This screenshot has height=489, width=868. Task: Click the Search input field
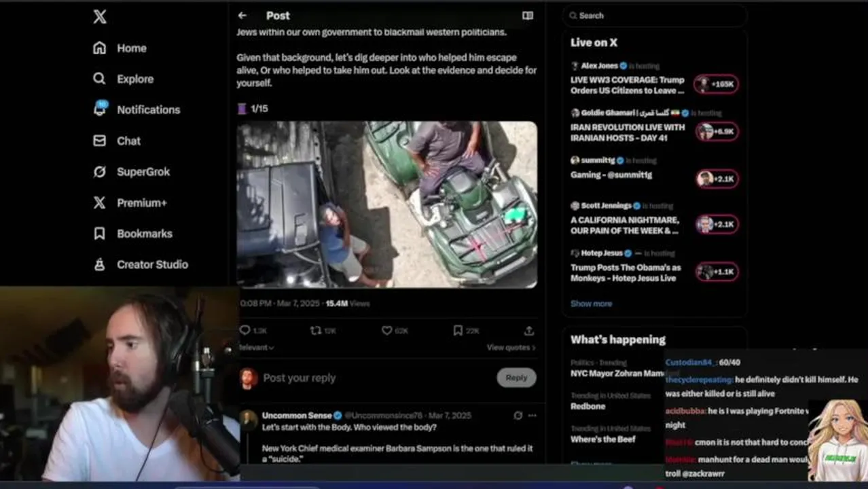pos(655,16)
